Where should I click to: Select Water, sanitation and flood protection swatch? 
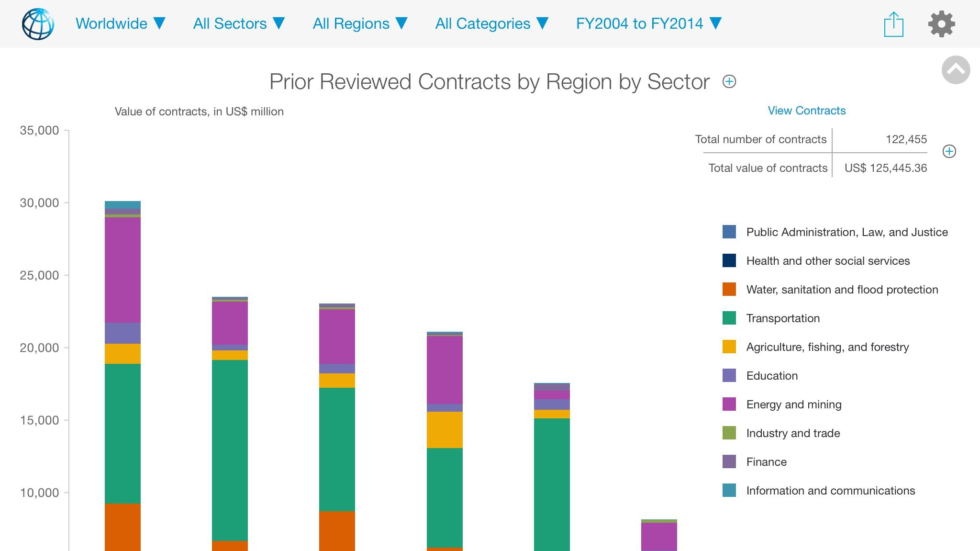pyautogui.click(x=729, y=290)
